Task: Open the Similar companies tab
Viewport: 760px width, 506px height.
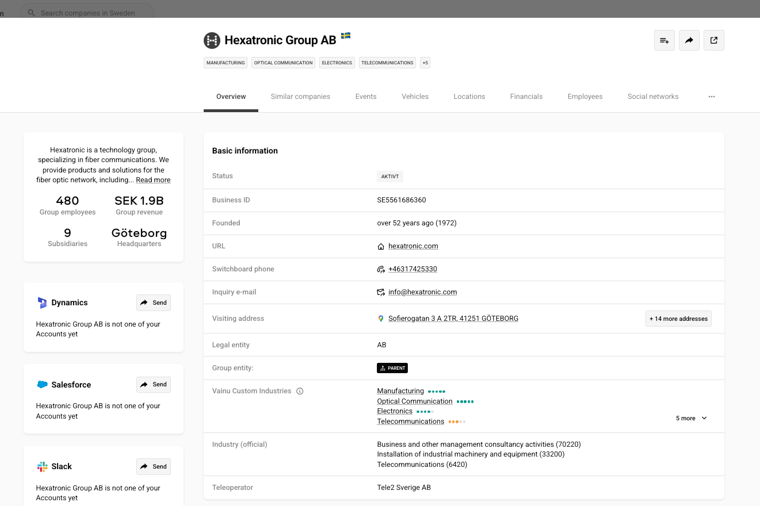Action: click(x=300, y=97)
